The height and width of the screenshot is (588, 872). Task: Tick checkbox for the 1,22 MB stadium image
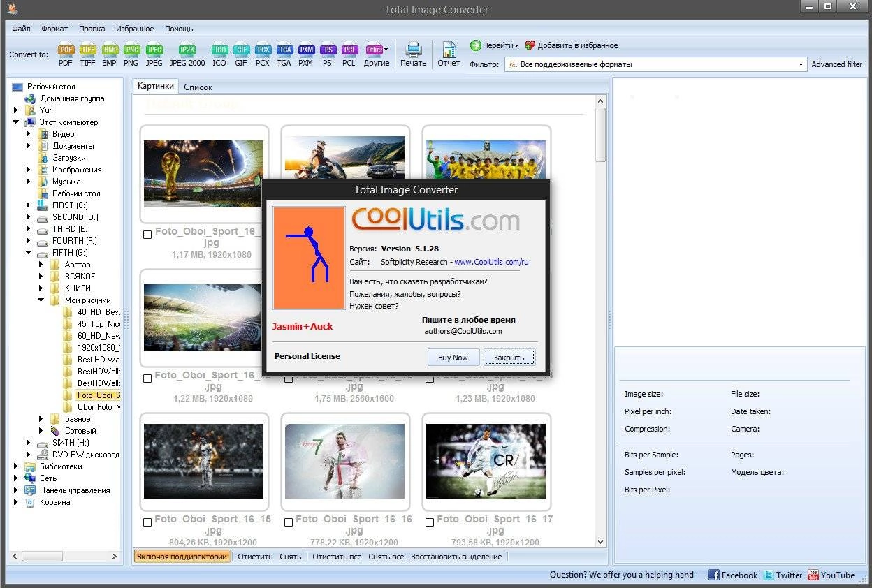(147, 378)
